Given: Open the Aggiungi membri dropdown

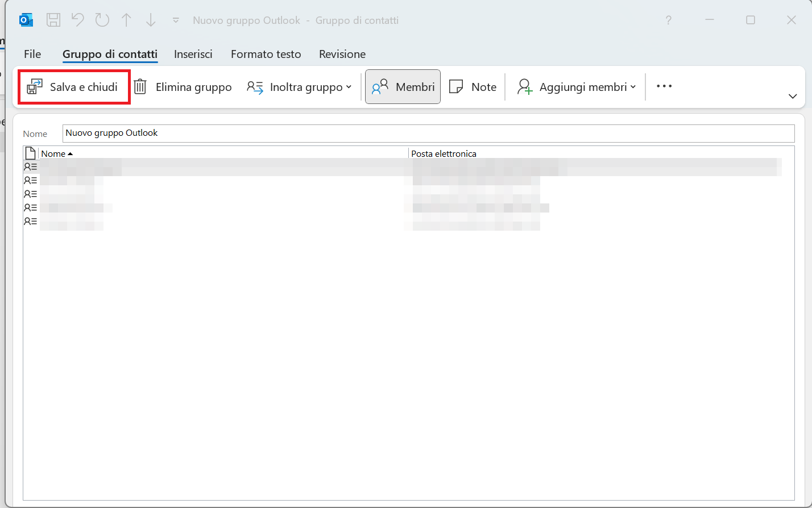Looking at the screenshot, I should coord(575,87).
